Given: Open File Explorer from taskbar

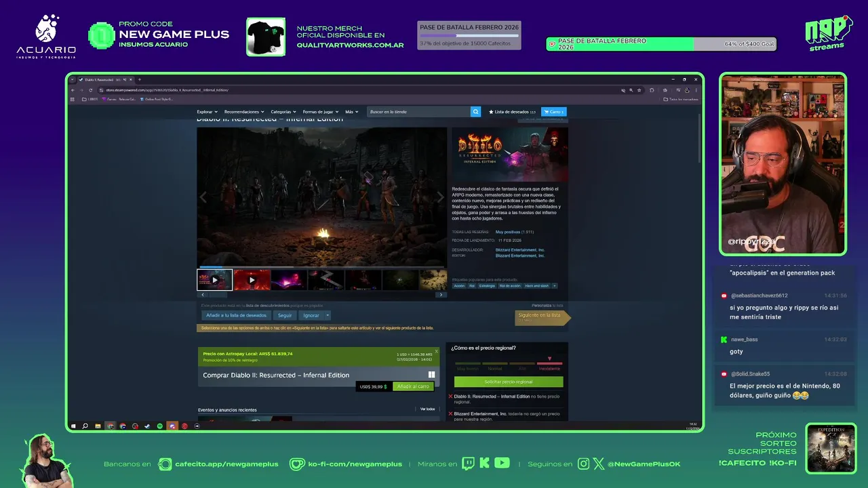Looking at the screenshot, I should (98, 426).
